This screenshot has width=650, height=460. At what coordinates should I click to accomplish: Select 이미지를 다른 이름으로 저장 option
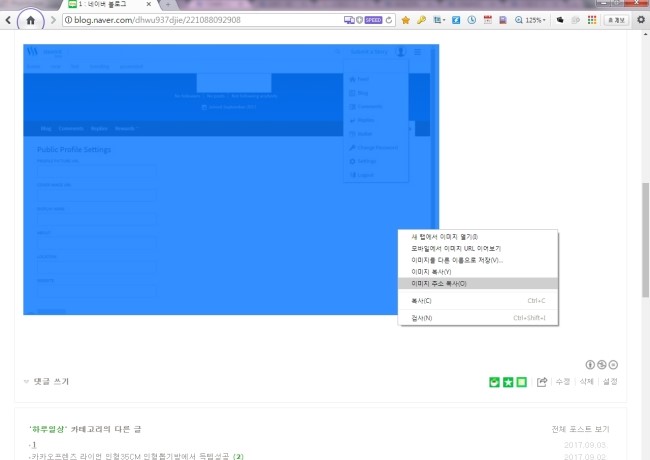click(x=457, y=260)
